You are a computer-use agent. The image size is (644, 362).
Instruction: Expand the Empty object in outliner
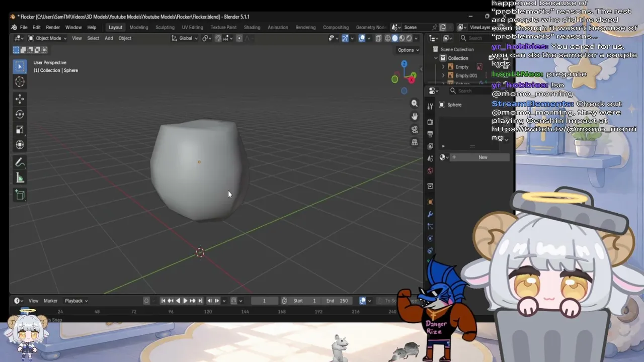tap(443, 67)
